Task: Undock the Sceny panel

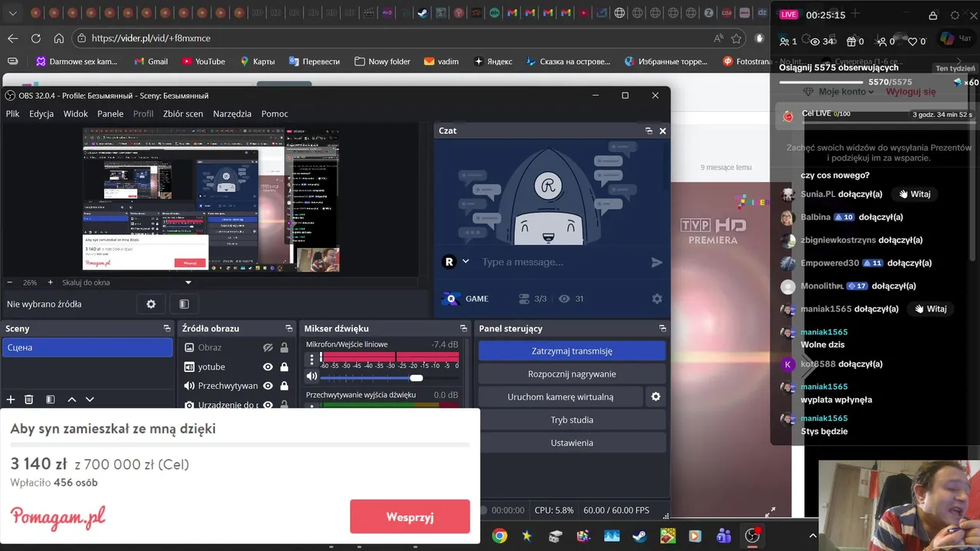Action: 167,328
